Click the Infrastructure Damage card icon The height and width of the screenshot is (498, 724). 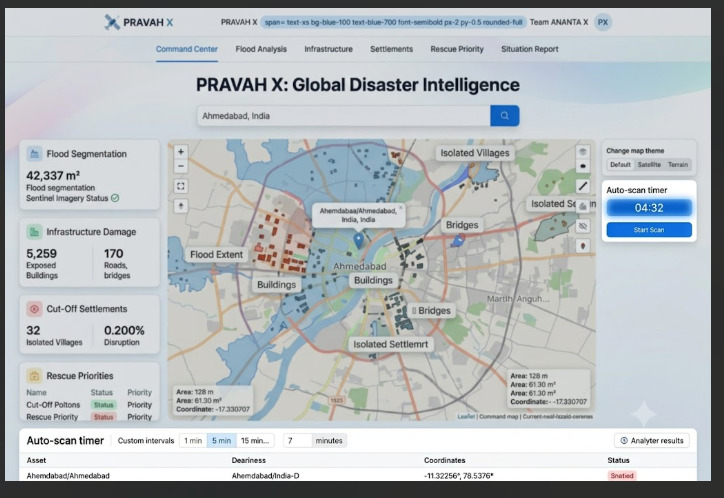coord(34,232)
